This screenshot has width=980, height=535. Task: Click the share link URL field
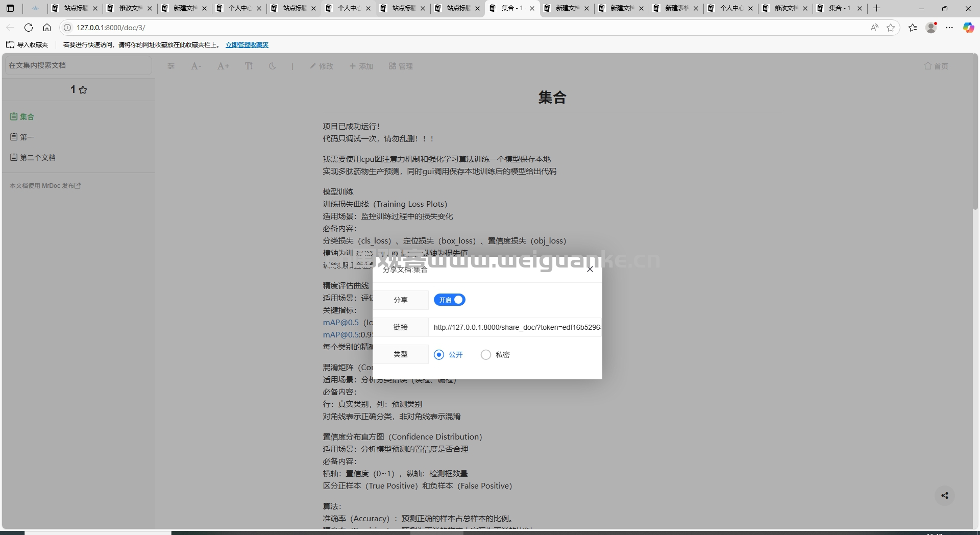(516, 327)
